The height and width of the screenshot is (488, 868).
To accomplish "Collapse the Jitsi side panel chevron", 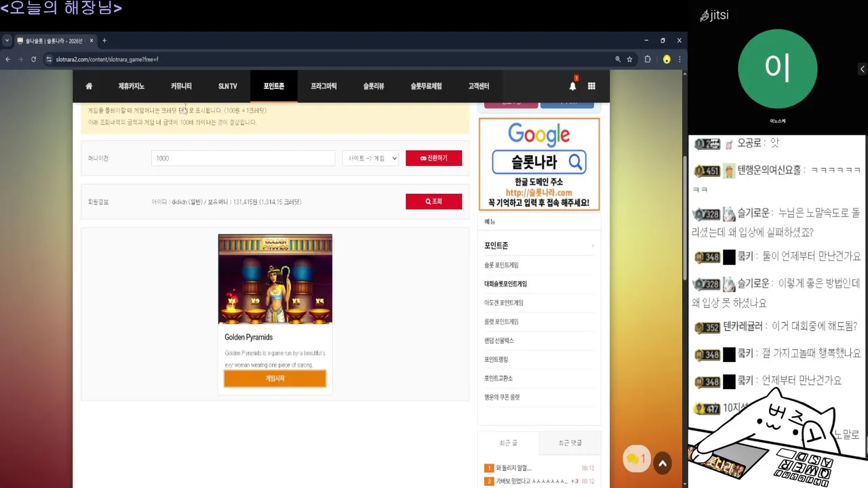I will click(x=862, y=69).
